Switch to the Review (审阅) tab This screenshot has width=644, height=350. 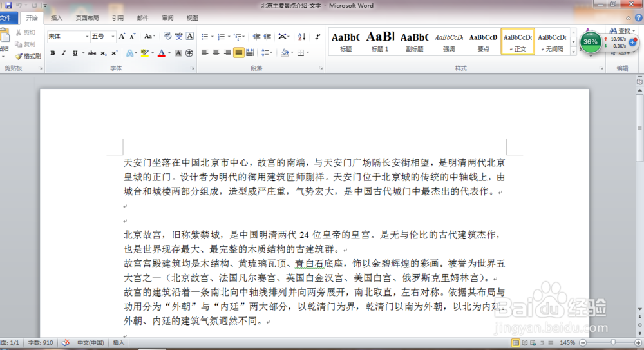click(167, 17)
